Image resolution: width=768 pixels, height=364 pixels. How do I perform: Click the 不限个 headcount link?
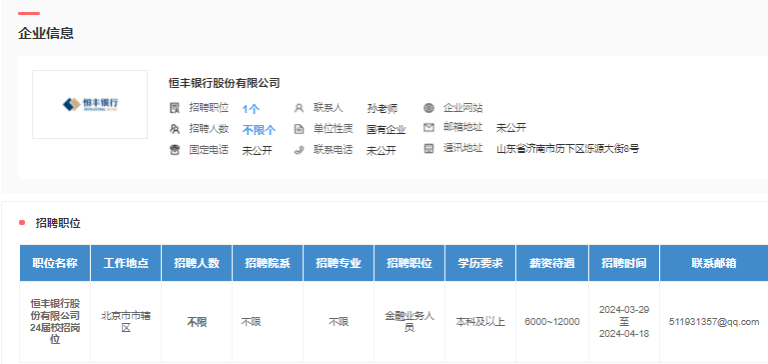coord(259,130)
